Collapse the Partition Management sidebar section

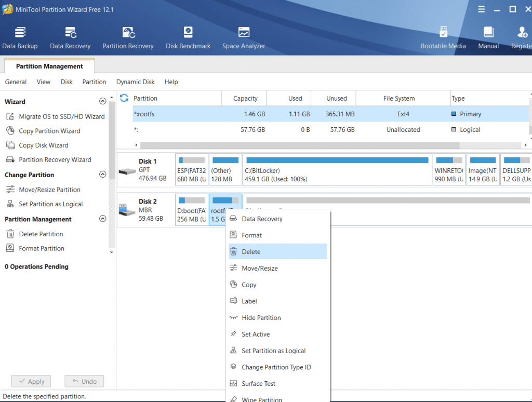tap(102, 219)
